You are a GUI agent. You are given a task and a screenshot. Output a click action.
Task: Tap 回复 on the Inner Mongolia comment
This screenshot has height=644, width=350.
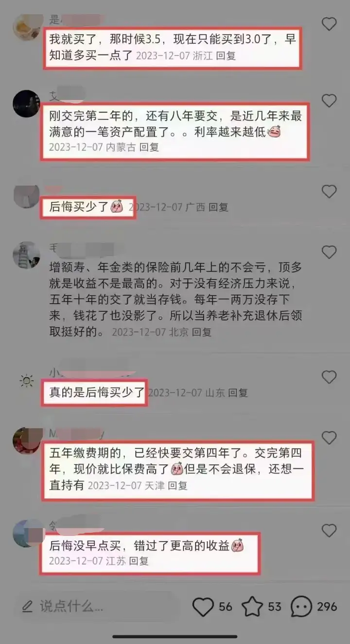click(x=149, y=147)
